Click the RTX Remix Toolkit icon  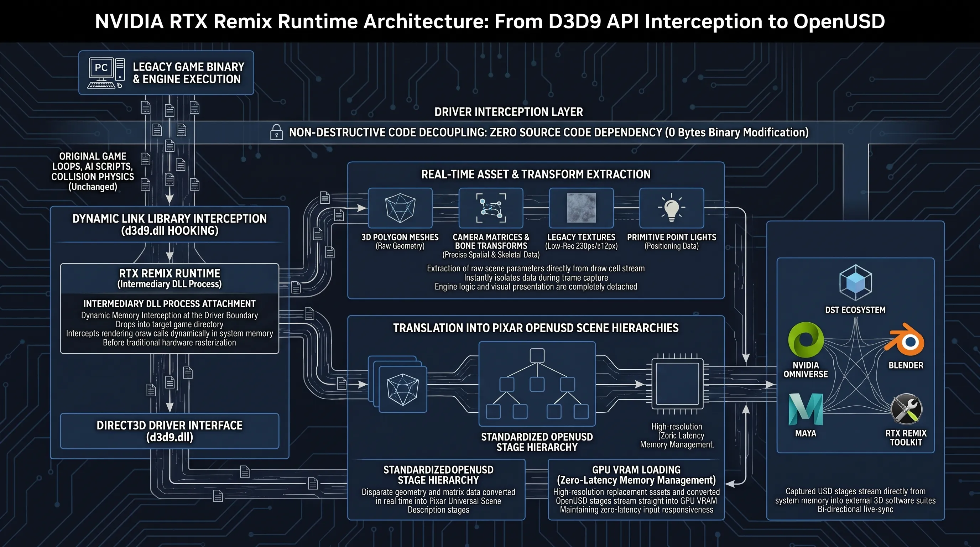pyautogui.click(x=906, y=409)
